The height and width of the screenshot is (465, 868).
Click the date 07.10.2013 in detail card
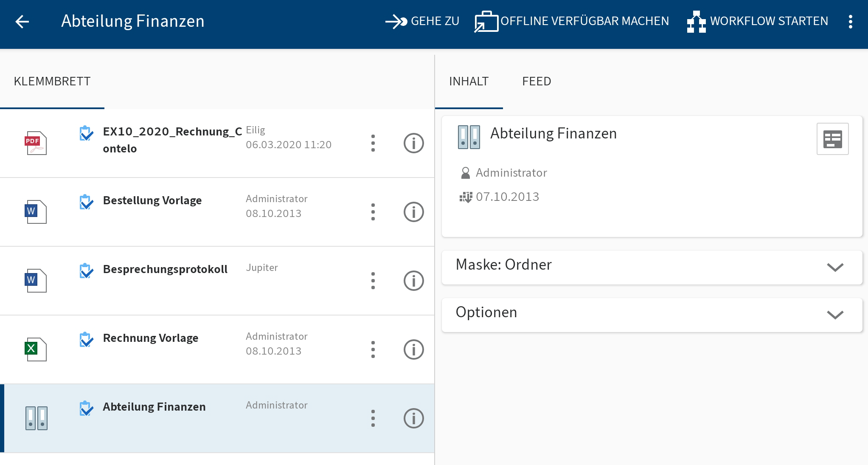pyautogui.click(x=508, y=197)
